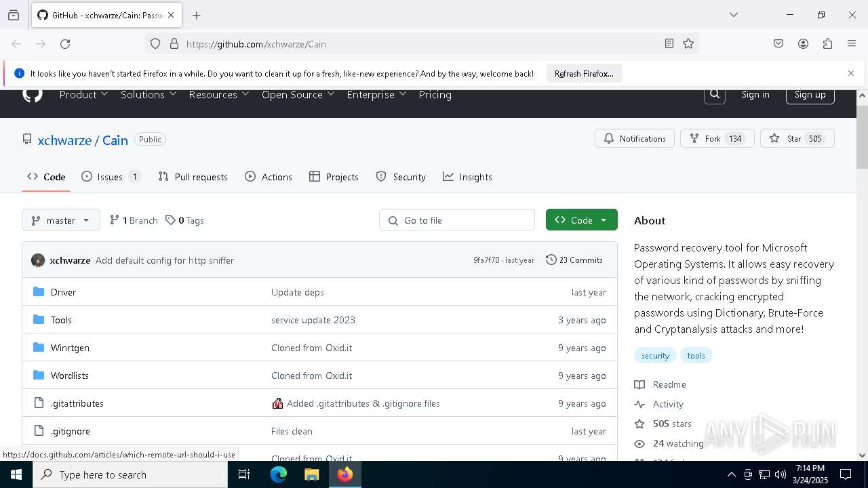Open the green Code dropdown
This screenshot has width=868, height=488.
[x=582, y=220]
